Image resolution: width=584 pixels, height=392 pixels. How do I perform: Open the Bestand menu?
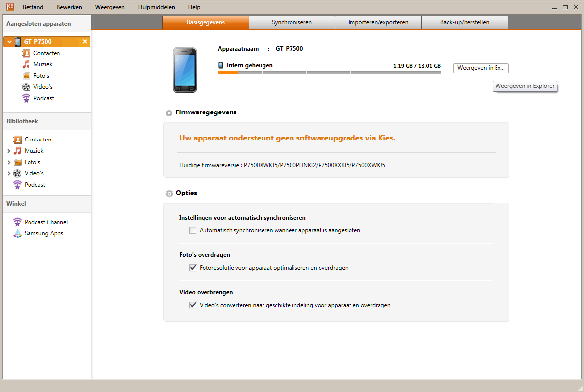(x=33, y=7)
